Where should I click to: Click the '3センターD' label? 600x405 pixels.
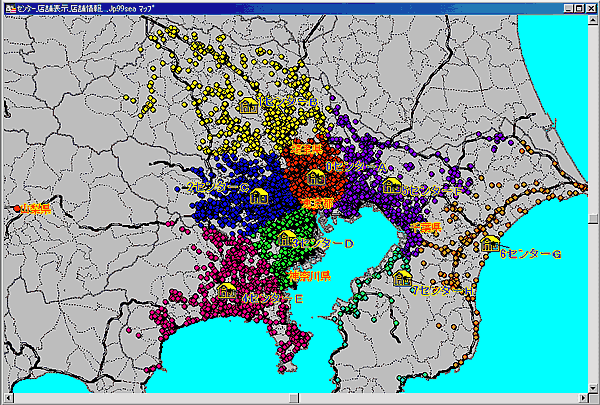pyautogui.click(x=323, y=243)
